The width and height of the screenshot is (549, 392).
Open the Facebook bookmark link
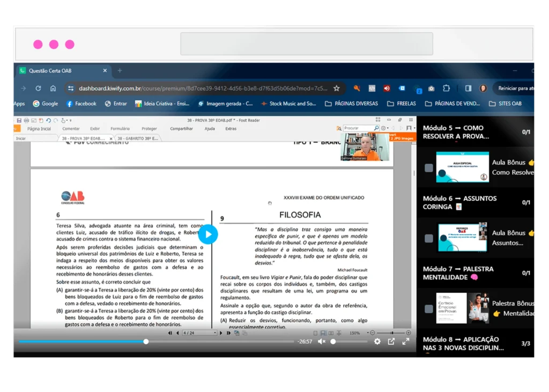click(x=81, y=103)
